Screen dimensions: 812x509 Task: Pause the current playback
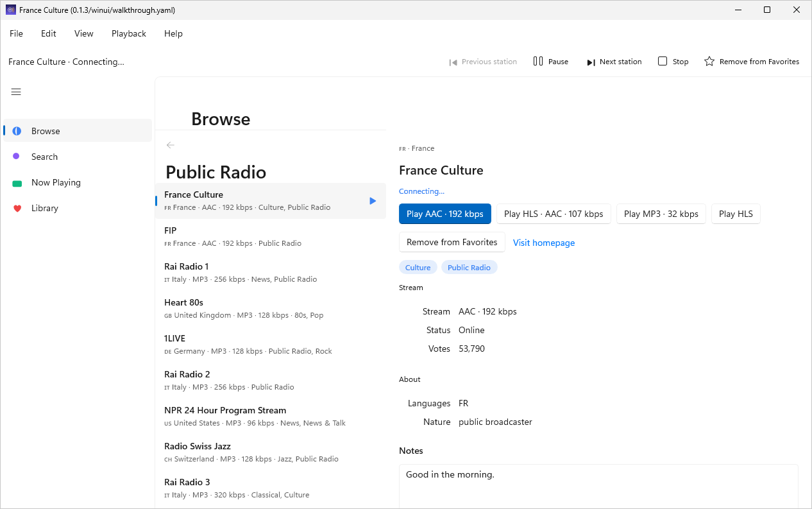[x=551, y=62]
